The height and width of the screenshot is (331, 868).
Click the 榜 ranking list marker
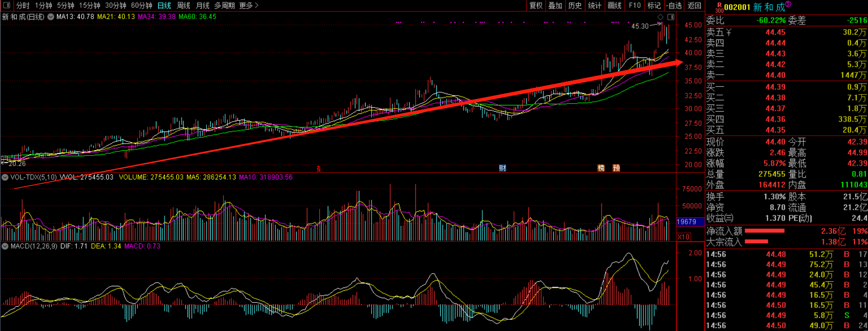point(601,168)
